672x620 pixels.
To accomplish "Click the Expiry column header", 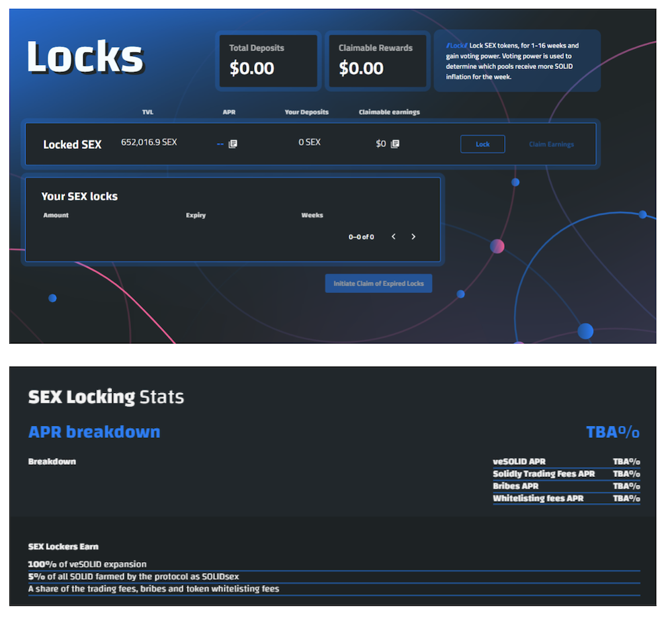I will point(196,216).
